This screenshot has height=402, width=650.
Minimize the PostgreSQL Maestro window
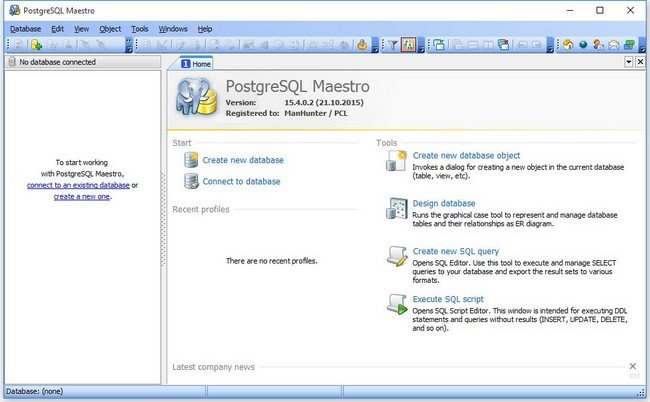pos(570,10)
